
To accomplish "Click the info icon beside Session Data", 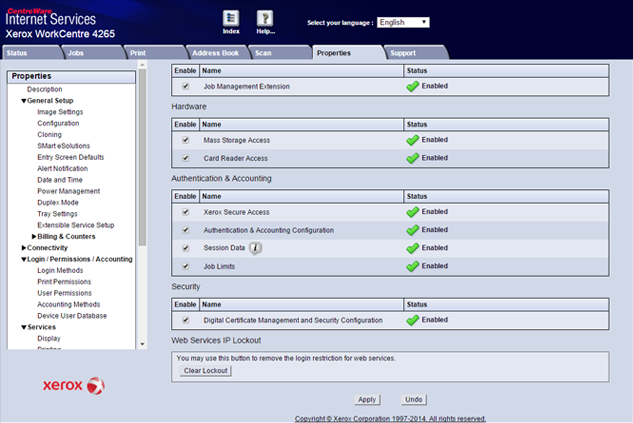I will 256,248.
